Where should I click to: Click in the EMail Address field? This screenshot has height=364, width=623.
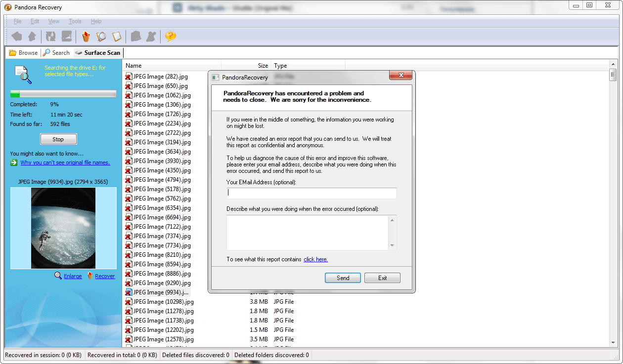[x=311, y=193]
